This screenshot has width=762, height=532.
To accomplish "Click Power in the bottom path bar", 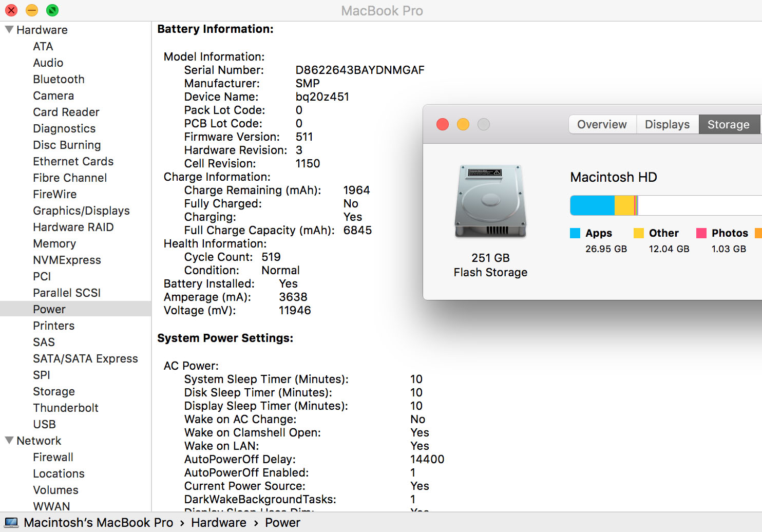I will [x=282, y=523].
